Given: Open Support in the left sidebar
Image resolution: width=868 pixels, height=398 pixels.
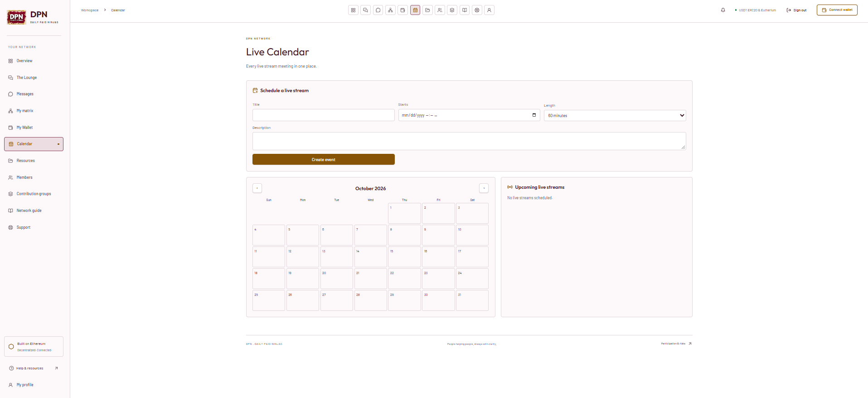Looking at the screenshot, I should tap(34, 227).
